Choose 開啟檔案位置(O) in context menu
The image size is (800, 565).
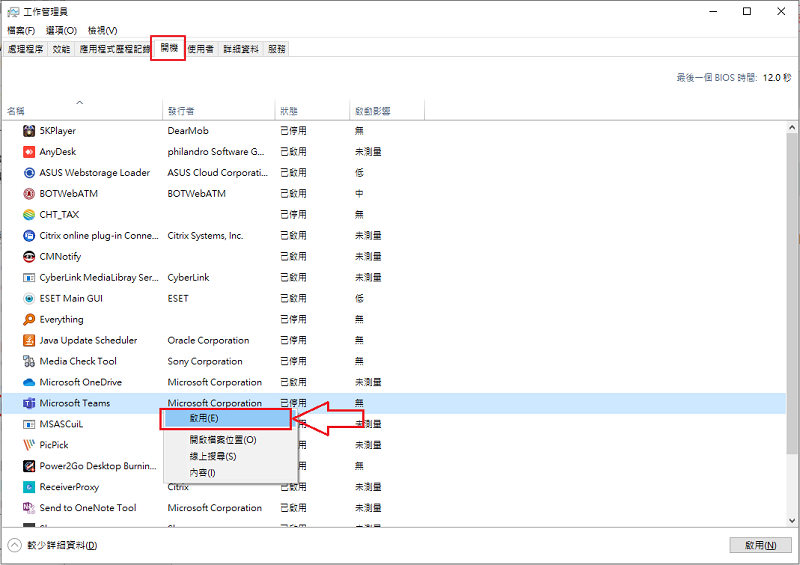click(x=231, y=439)
